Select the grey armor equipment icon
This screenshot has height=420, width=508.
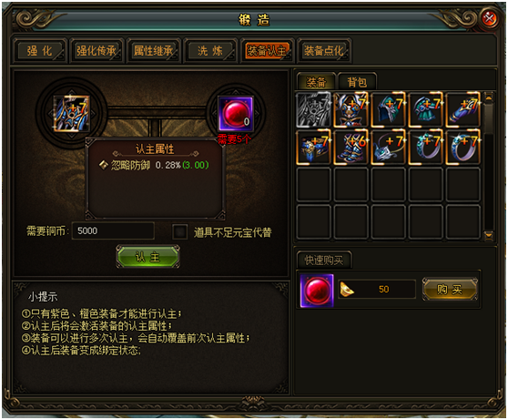point(313,109)
